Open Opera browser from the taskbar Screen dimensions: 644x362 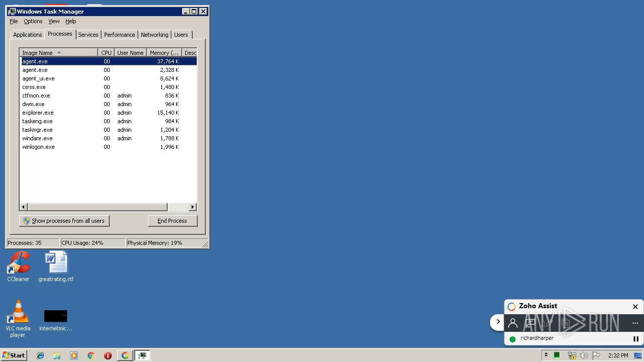pyautogui.click(x=108, y=355)
